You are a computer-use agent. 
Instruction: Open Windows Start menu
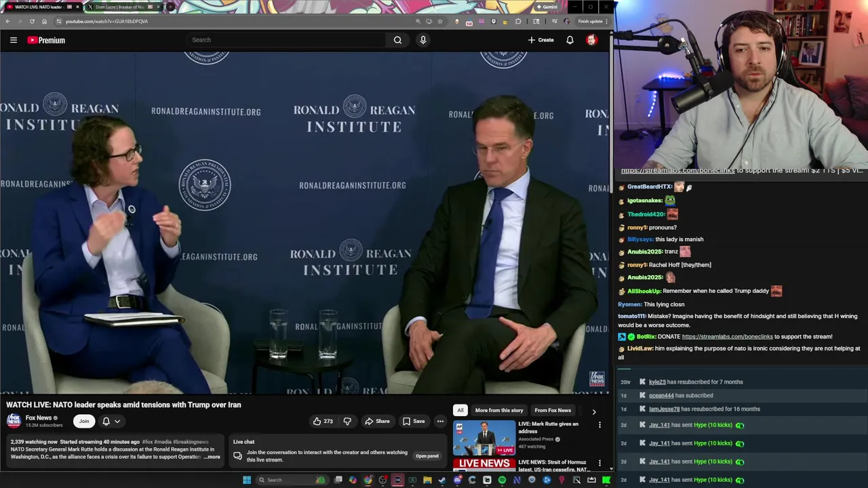click(x=247, y=480)
